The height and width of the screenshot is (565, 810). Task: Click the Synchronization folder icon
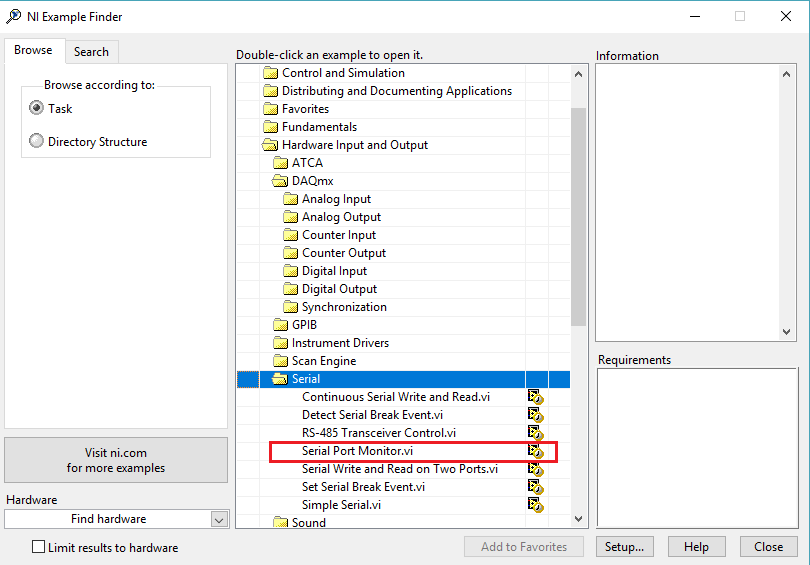[x=291, y=307]
